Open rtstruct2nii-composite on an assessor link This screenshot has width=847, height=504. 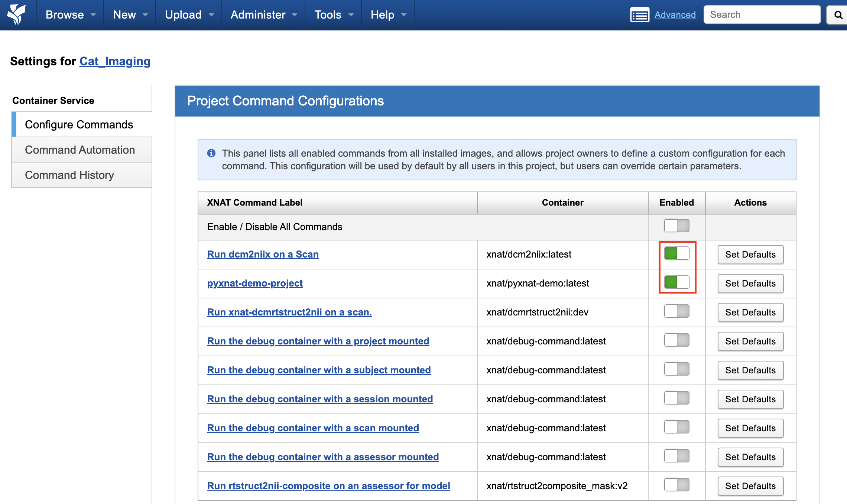click(328, 486)
